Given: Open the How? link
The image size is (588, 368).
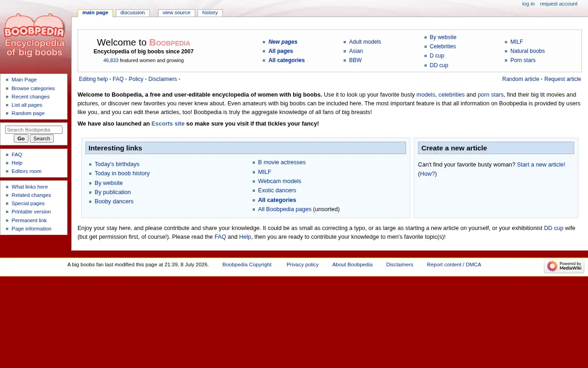Looking at the screenshot, I should pyautogui.click(x=427, y=174).
